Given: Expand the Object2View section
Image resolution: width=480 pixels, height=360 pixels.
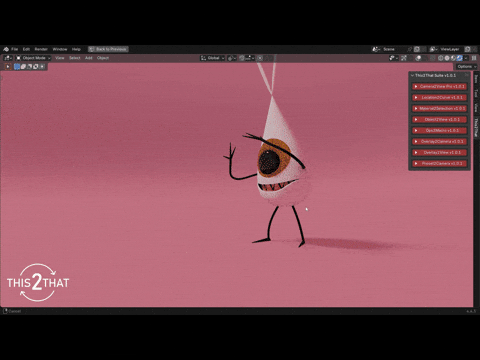Looking at the screenshot, I should click(439, 119).
